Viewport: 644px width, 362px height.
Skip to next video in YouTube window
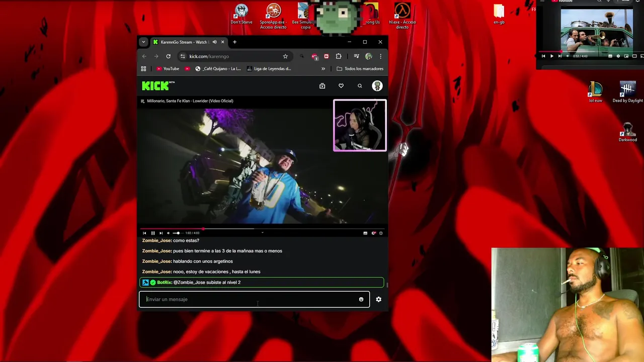560,56
